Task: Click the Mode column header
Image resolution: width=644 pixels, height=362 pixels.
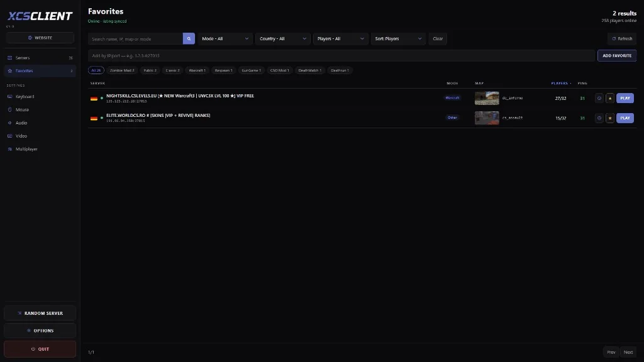Action: (x=452, y=84)
